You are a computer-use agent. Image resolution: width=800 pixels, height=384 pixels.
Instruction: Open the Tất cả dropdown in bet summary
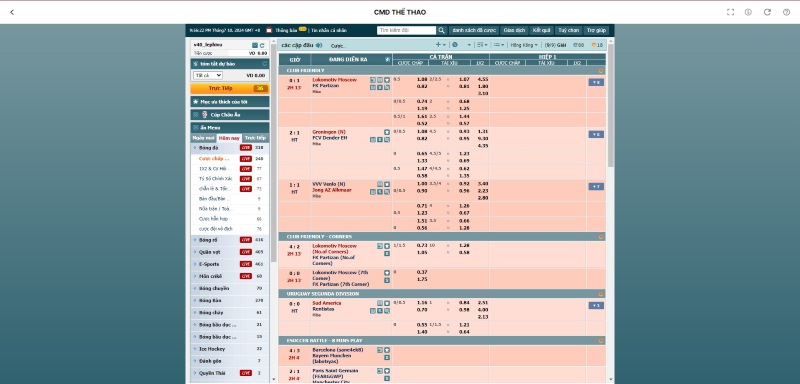[208, 75]
